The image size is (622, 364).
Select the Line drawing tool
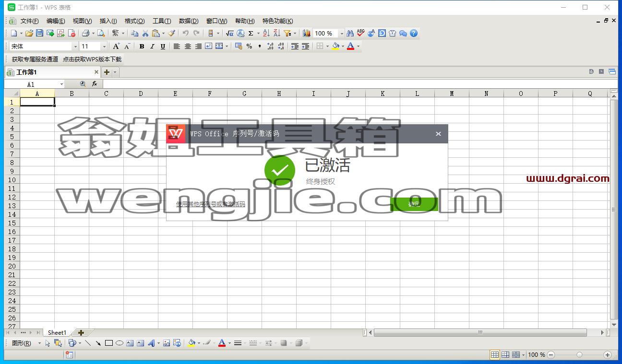88,343
